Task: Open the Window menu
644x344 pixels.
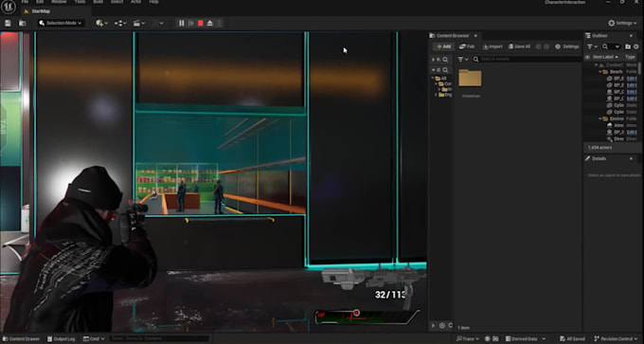Action: coord(59,2)
